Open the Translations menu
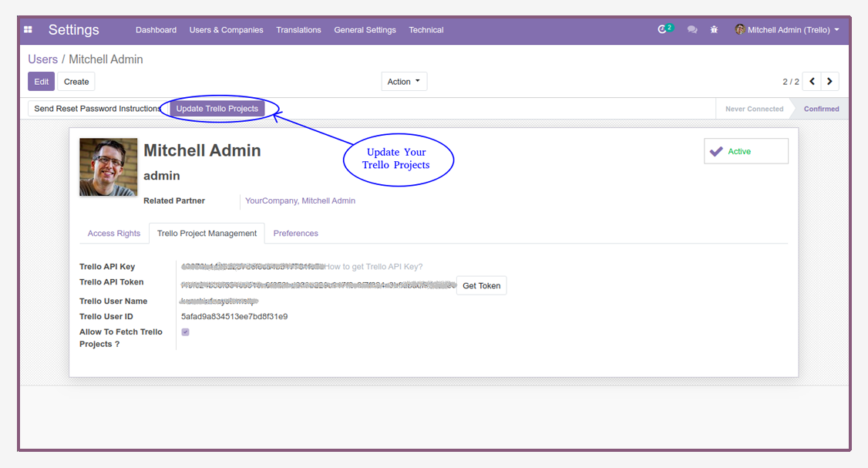Viewport: 868px width, 468px height. tap(298, 30)
